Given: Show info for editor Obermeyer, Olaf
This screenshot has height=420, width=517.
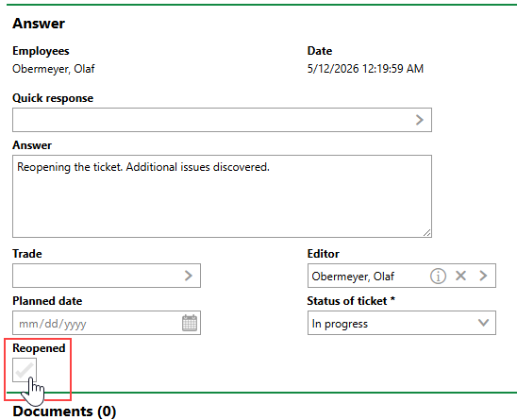Looking at the screenshot, I should coord(438,276).
